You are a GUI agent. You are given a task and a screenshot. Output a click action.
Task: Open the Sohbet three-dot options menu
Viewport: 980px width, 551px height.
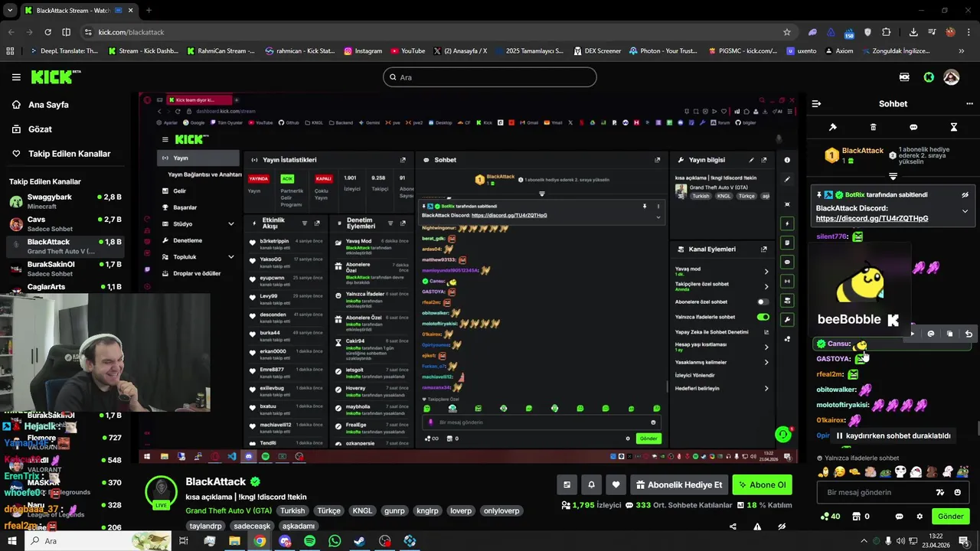click(x=969, y=103)
